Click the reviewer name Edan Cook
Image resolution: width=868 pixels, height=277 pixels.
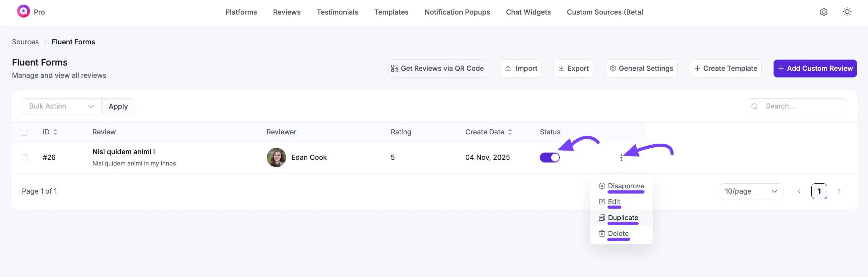click(x=309, y=158)
